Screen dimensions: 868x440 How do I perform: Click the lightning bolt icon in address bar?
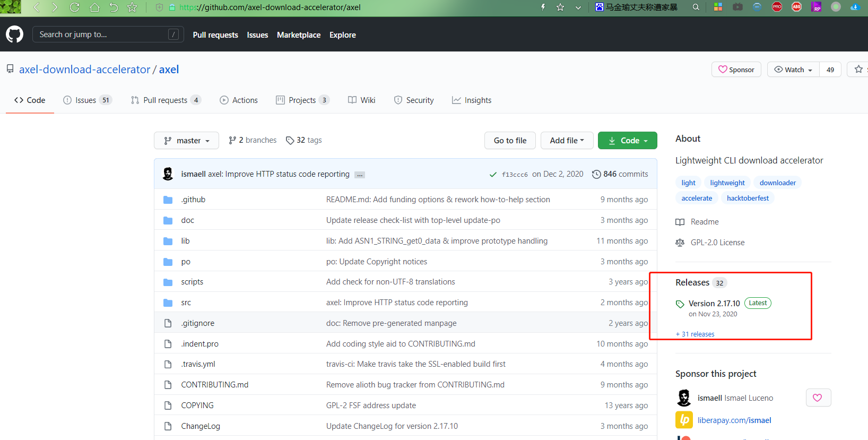(x=543, y=7)
